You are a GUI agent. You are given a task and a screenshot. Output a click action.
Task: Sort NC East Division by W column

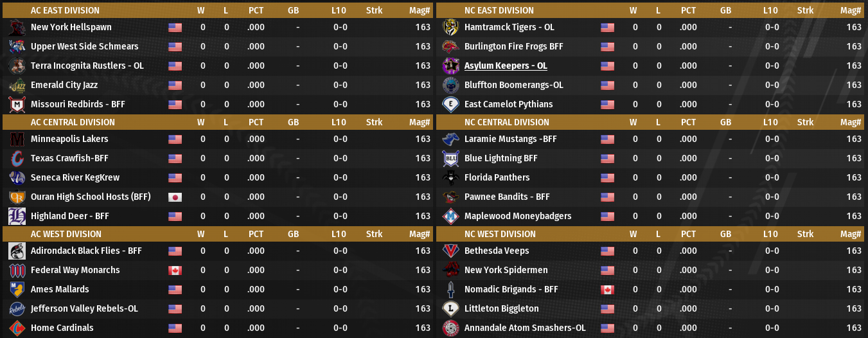click(x=633, y=10)
